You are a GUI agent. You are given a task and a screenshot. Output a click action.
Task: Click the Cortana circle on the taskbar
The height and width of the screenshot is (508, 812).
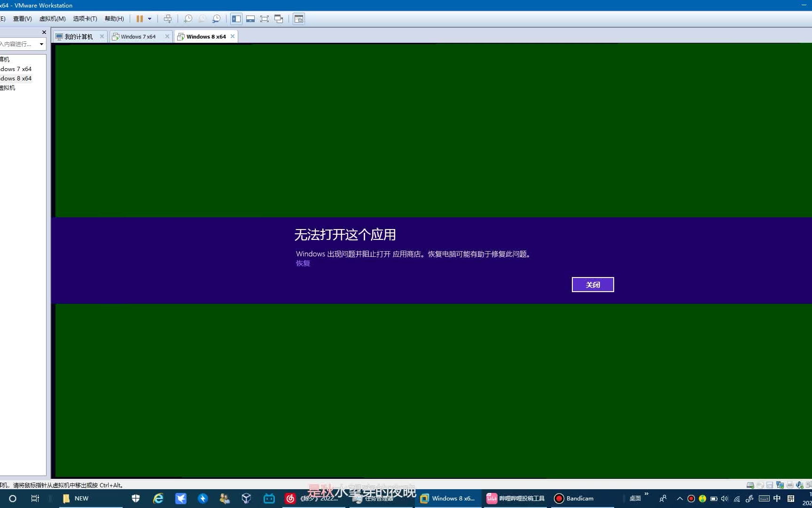point(13,499)
